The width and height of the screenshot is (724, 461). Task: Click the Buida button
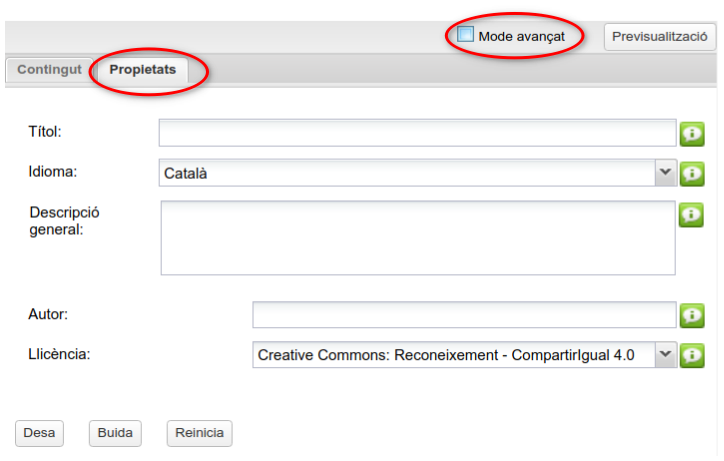(x=115, y=433)
